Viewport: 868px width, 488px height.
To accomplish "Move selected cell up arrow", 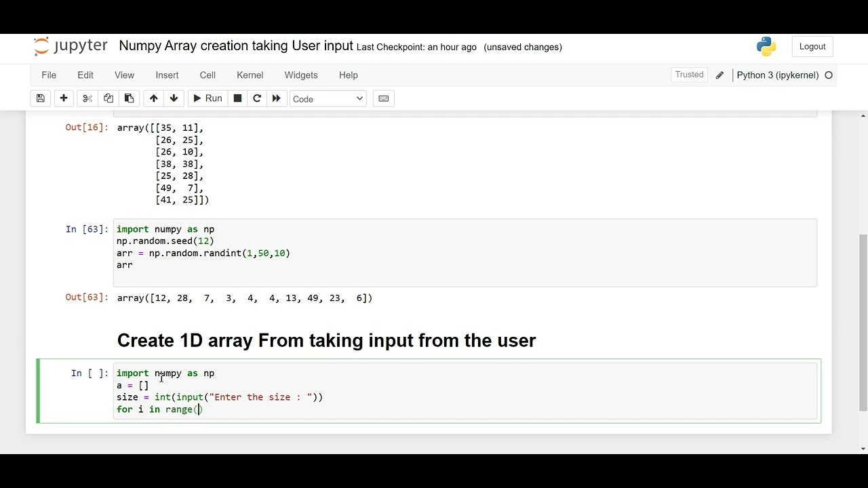I will 154,98.
